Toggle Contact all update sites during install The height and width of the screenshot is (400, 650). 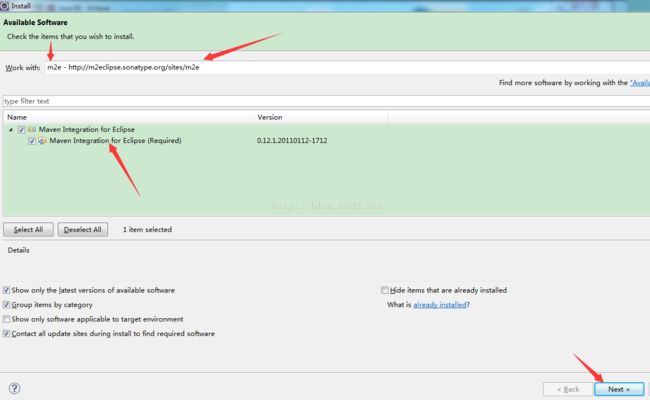[x=6, y=334]
